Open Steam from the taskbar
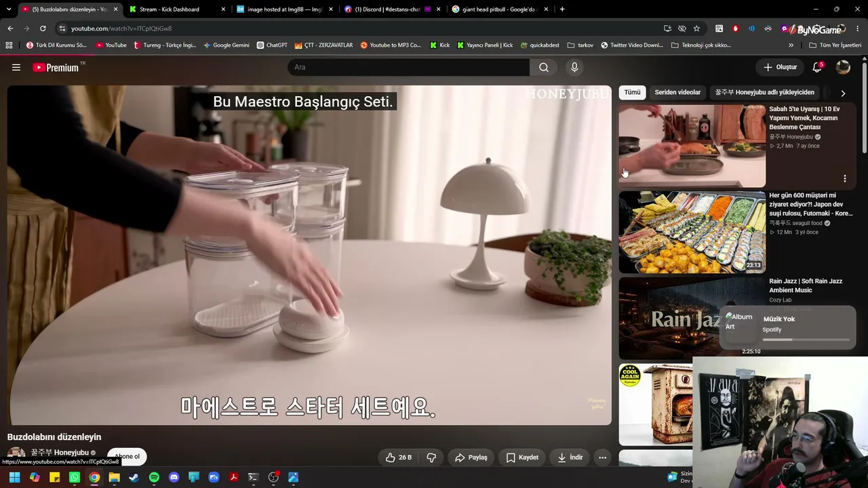The width and height of the screenshot is (868, 488). 134,477
